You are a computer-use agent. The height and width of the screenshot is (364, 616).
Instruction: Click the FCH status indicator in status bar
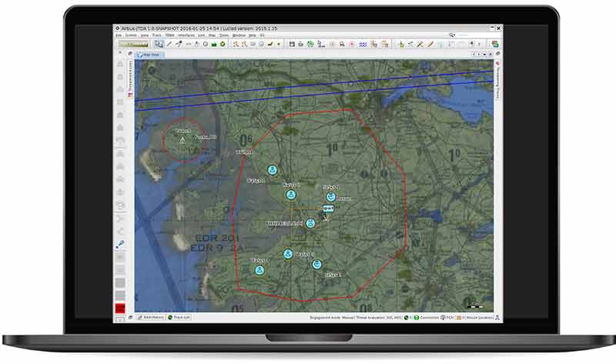point(449,317)
